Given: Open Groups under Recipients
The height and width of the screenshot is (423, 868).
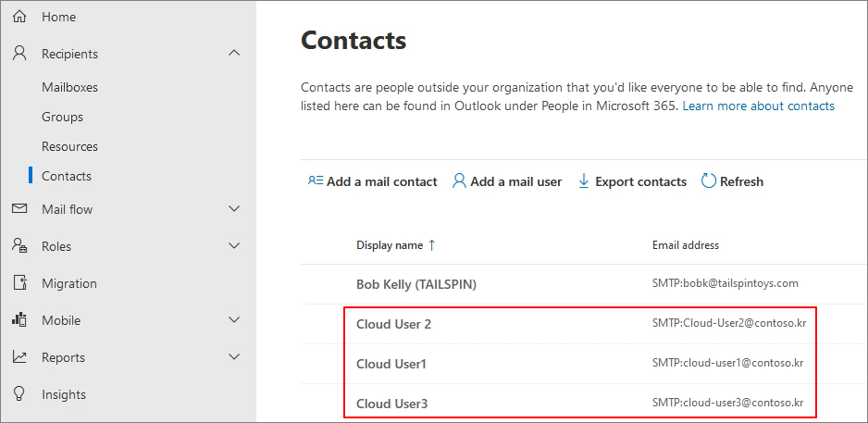Looking at the screenshot, I should (63, 117).
